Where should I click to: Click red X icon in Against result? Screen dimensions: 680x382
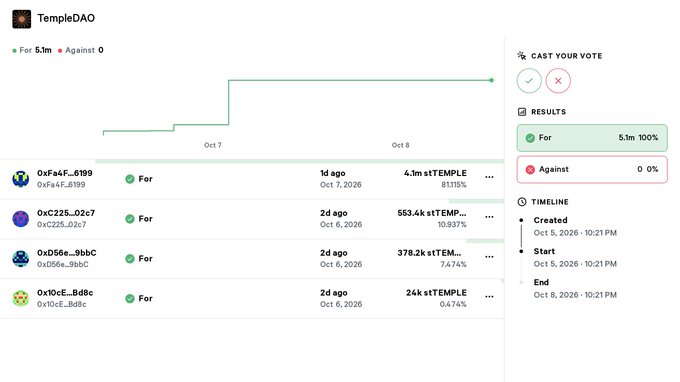click(530, 170)
